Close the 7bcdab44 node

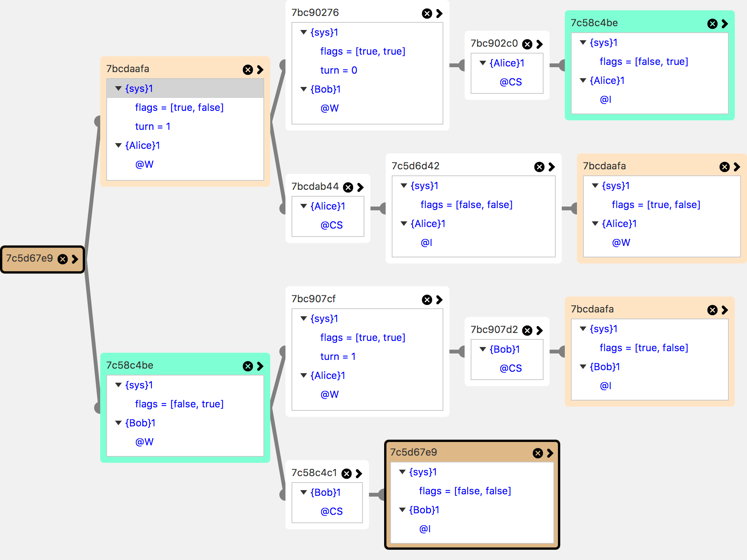point(348,188)
